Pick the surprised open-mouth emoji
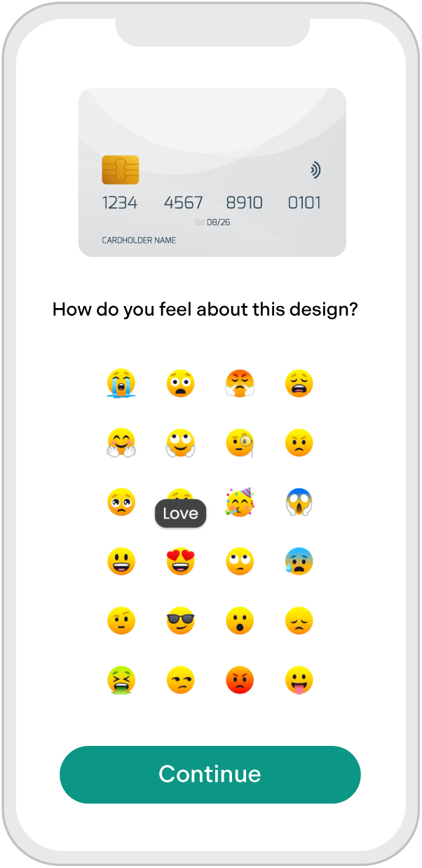Screen dimensions: 422x868 coord(240,621)
